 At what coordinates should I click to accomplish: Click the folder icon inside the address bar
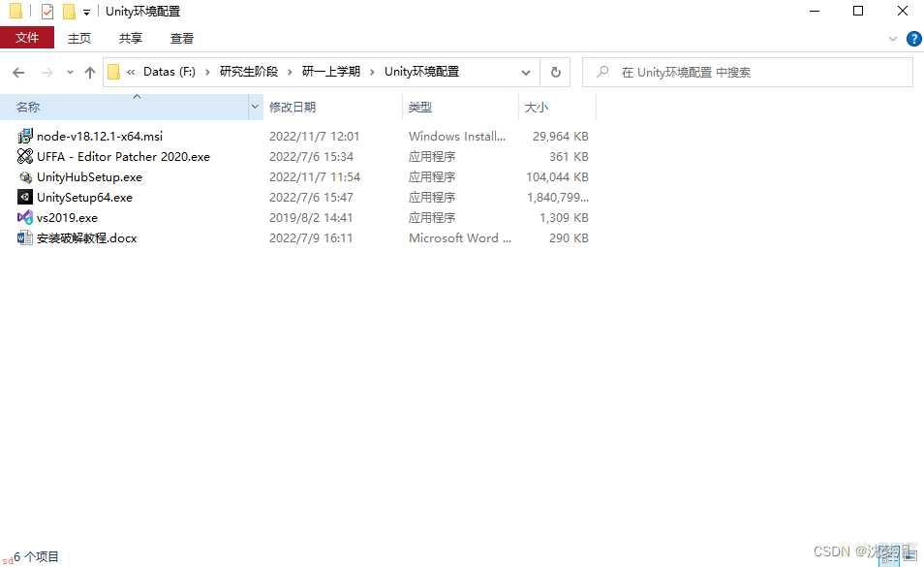tap(113, 72)
